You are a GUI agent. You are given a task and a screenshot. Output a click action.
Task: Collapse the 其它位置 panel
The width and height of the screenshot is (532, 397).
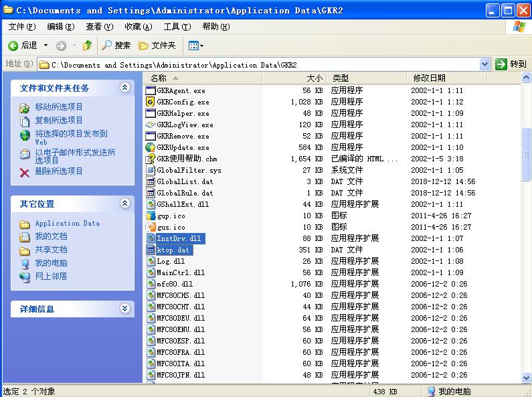[x=125, y=204]
